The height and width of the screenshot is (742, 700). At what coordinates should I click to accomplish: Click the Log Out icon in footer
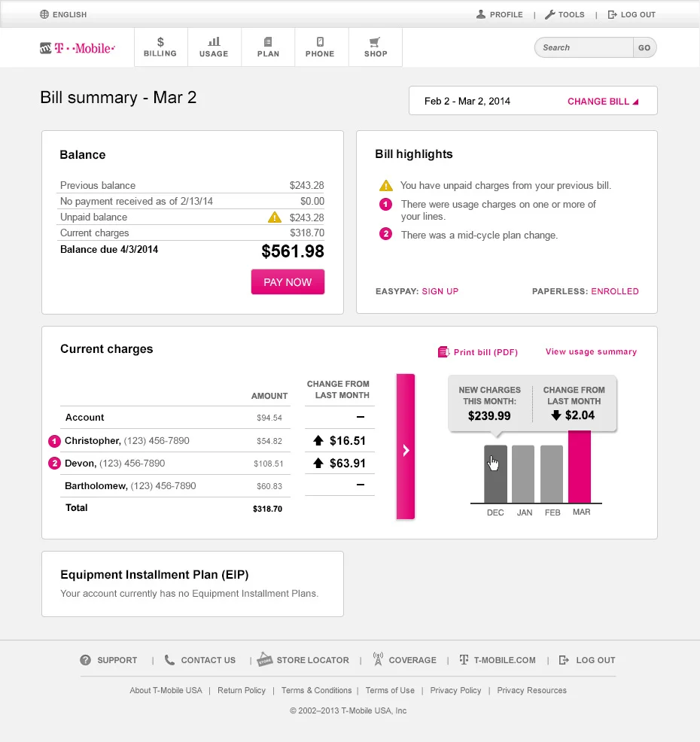pyautogui.click(x=563, y=659)
